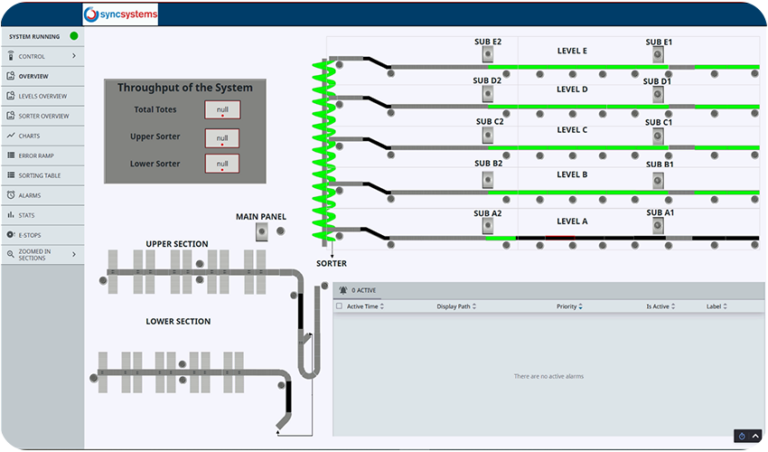The image size is (768, 452).
Task: Sort alarms by Active Time
Action: click(365, 306)
